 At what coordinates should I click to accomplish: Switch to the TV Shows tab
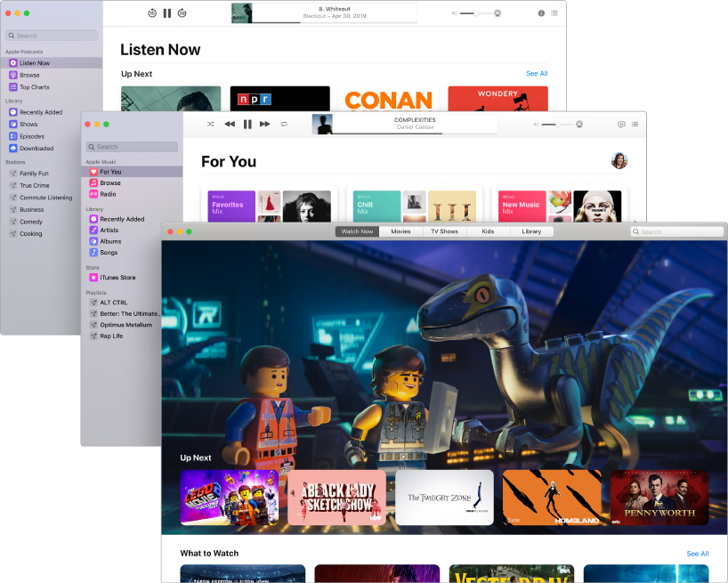444,231
